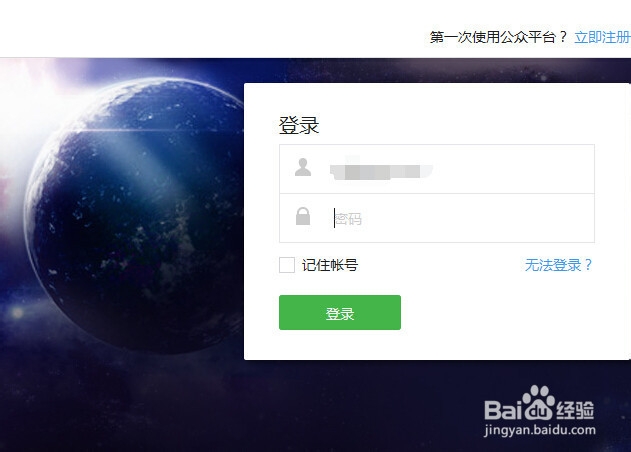Submit with the green 登录 button
The image size is (631, 452).
[340, 312]
